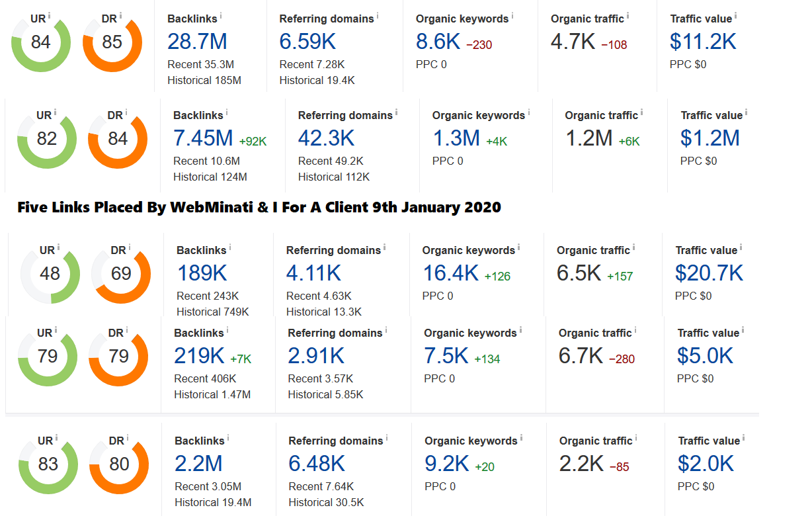Viewport: 812px width, 520px height.
Task: Open the 219K backlinks number
Action: [200, 356]
